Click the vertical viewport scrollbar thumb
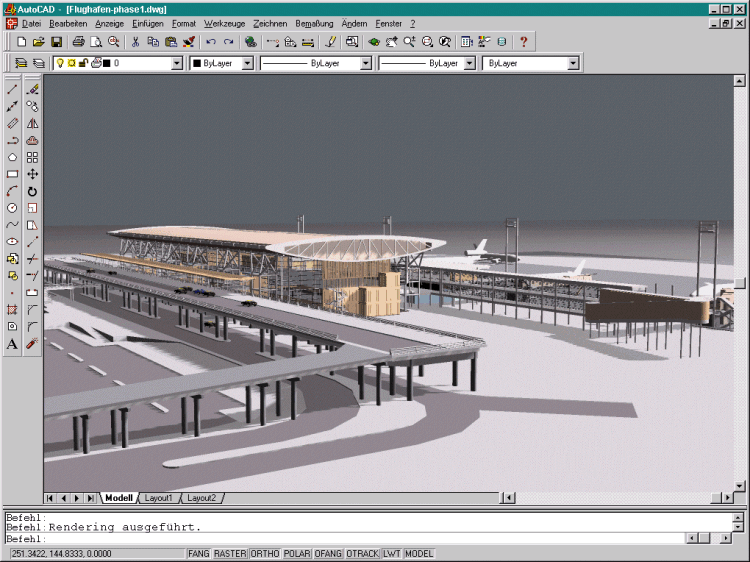The width and height of the screenshot is (750, 562). 739,284
